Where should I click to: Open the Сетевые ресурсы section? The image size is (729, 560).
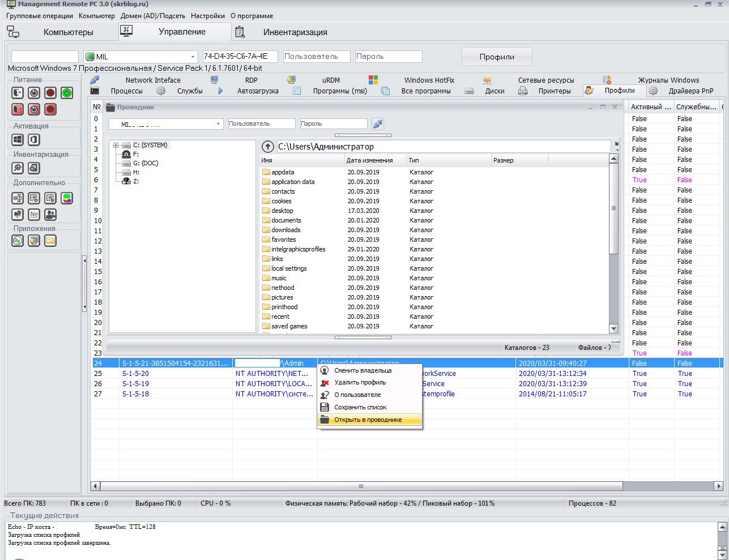[546, 80]
